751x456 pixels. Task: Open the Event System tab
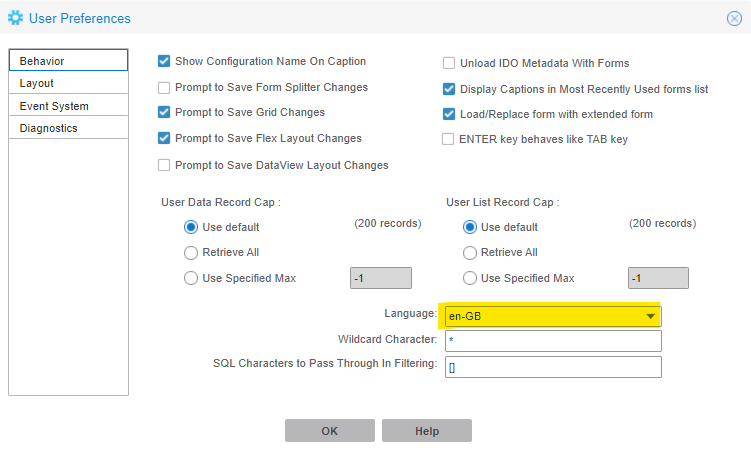pos(68,106)
